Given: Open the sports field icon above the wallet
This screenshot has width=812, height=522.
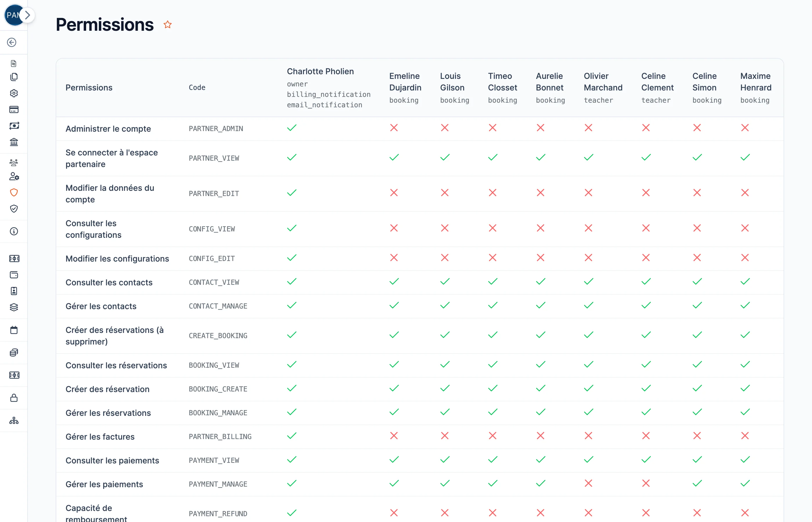Looking at the screenshot, I should pyautogui.click(x=14, y=259).
